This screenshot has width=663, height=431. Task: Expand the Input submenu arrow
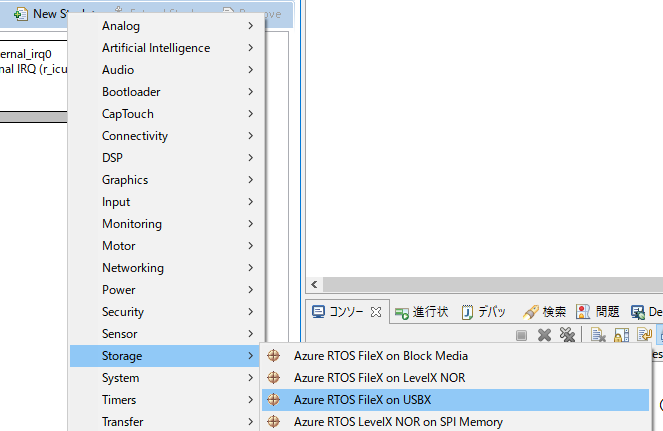pos(251,202)
